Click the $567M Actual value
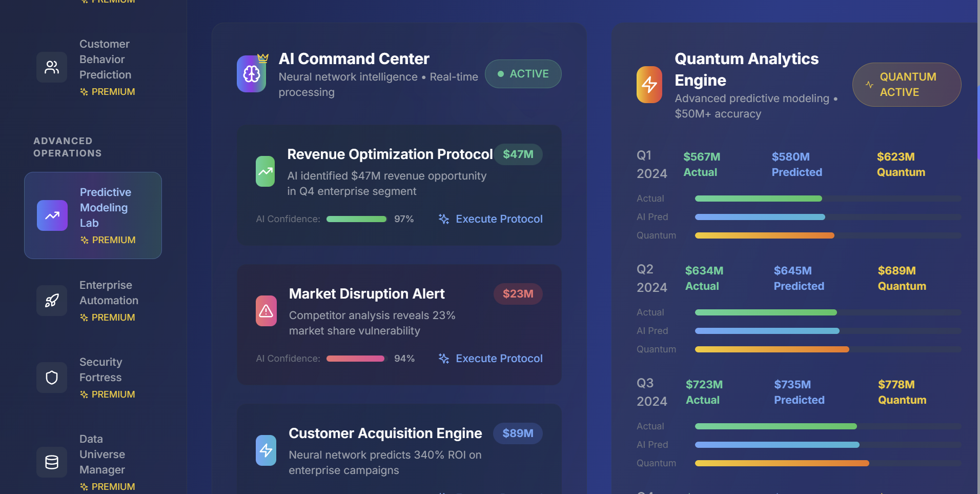Image resolution: width=980 pixels, height=494 pixels. 702,165
